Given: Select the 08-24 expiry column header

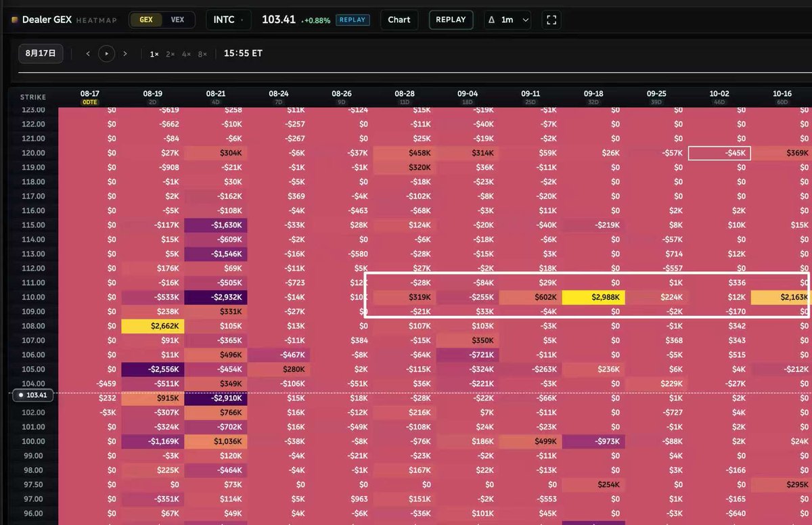Looking at the screenshot, I should (279, 97).
